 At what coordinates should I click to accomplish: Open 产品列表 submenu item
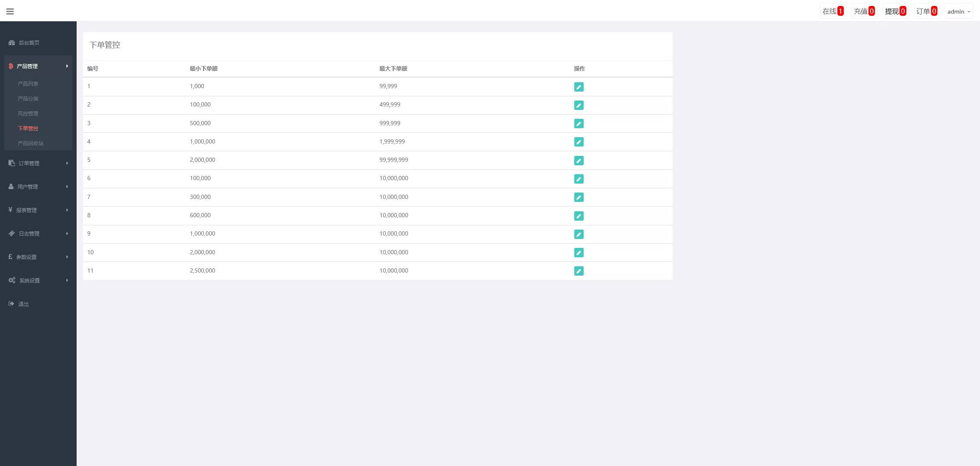[28, 84]
